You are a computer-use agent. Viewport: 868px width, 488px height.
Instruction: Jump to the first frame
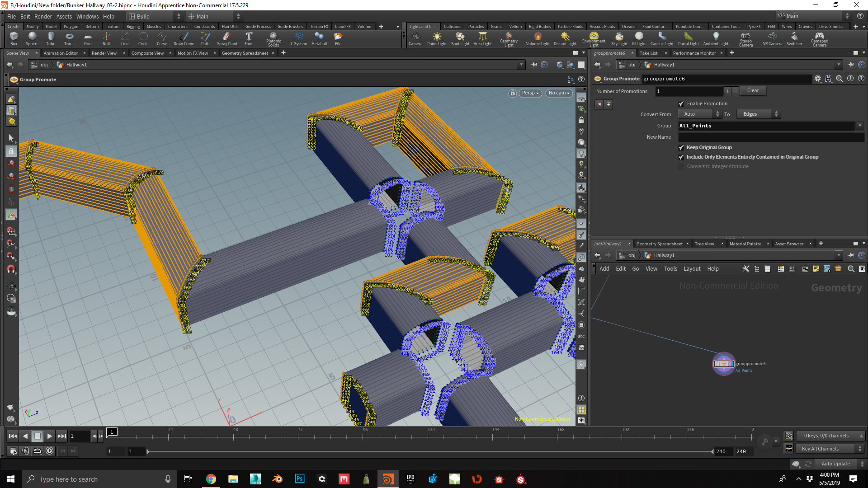click(x=13, y=436)
